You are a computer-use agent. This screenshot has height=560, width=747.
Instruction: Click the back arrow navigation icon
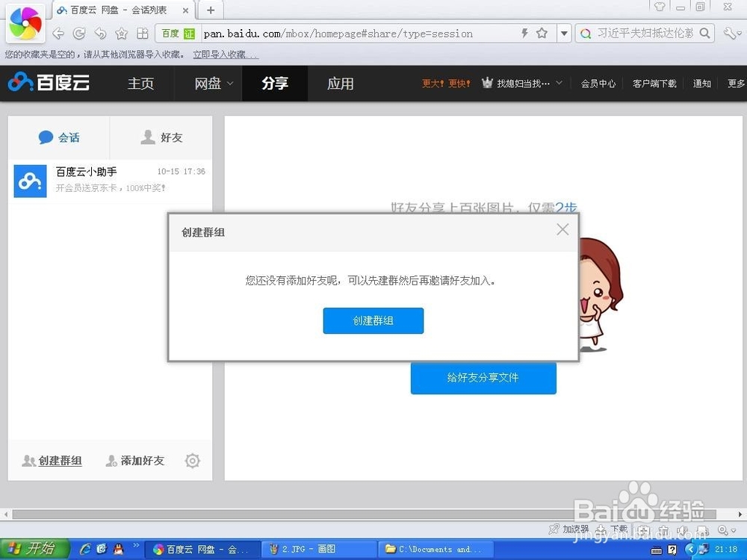[58, 33]
